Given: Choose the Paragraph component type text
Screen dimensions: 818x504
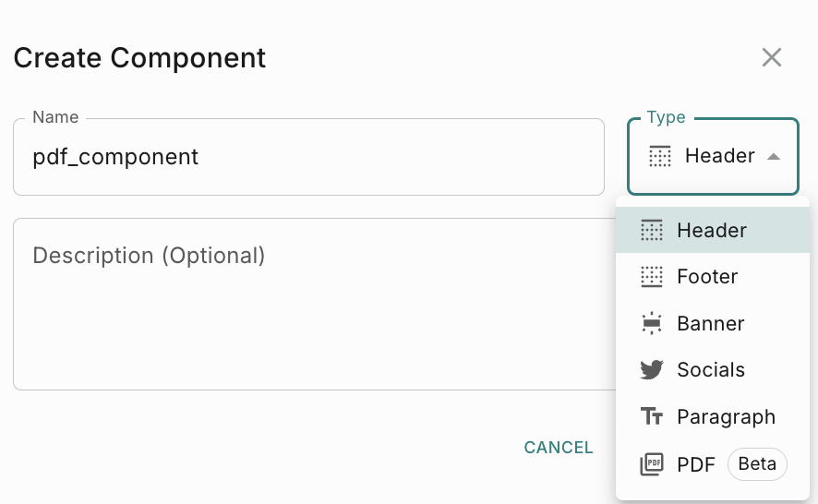Looking at the screenshot, I should click(726, 417).
